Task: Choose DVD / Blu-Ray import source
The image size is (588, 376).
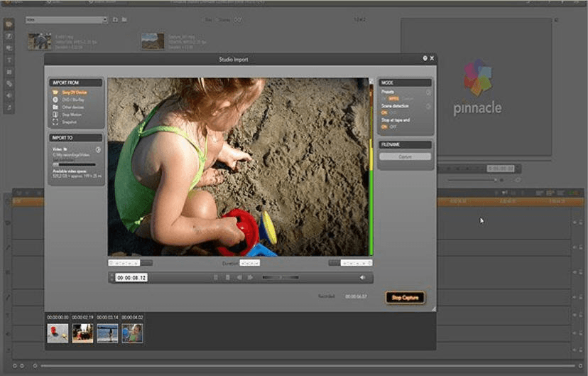Action: pyautogui.click(x=73, y=100)
